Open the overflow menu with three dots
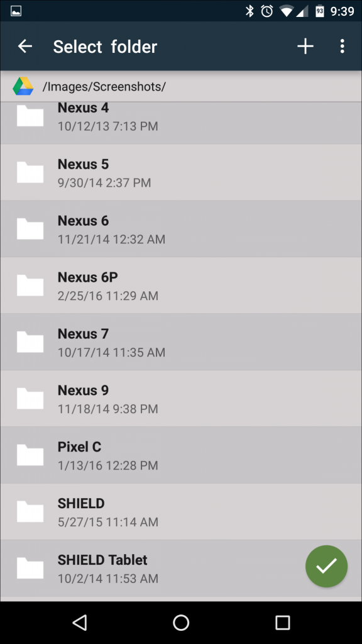This screenshot has width=362, height=644. click(x=343, y=46)
